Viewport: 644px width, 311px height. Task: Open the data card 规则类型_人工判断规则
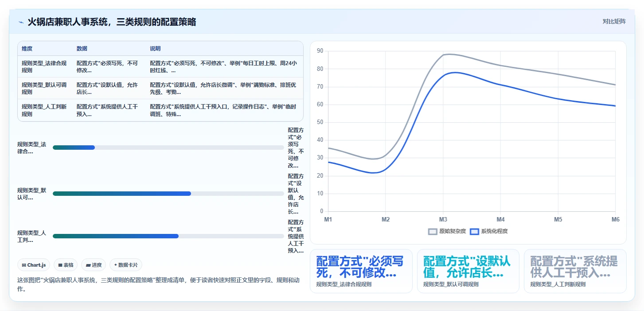click(575, 271)
